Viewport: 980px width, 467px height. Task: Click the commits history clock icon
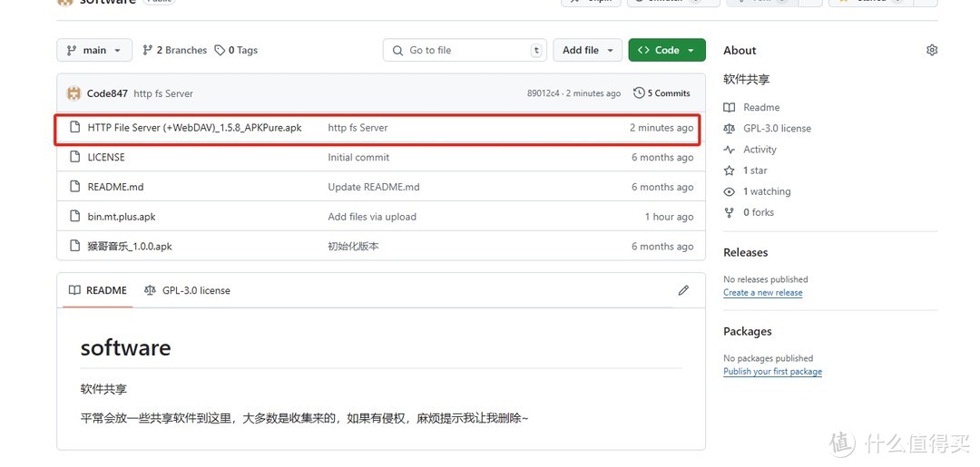(639, 93)
